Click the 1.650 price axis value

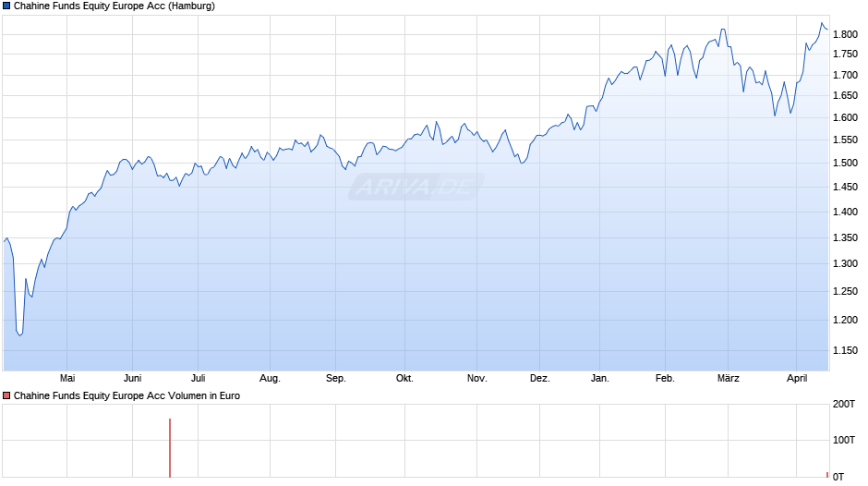click(x=845, y=96)
